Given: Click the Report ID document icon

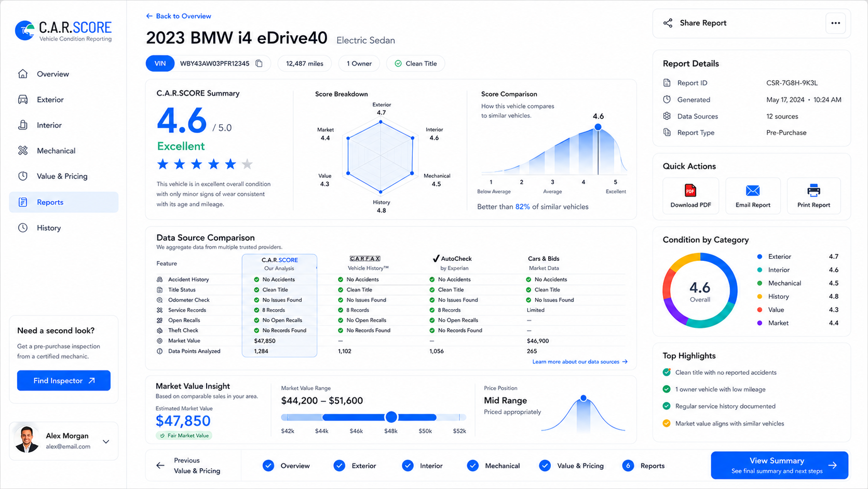Looking at the screenshot, I should pyautogui.click(x=667, y=83).
